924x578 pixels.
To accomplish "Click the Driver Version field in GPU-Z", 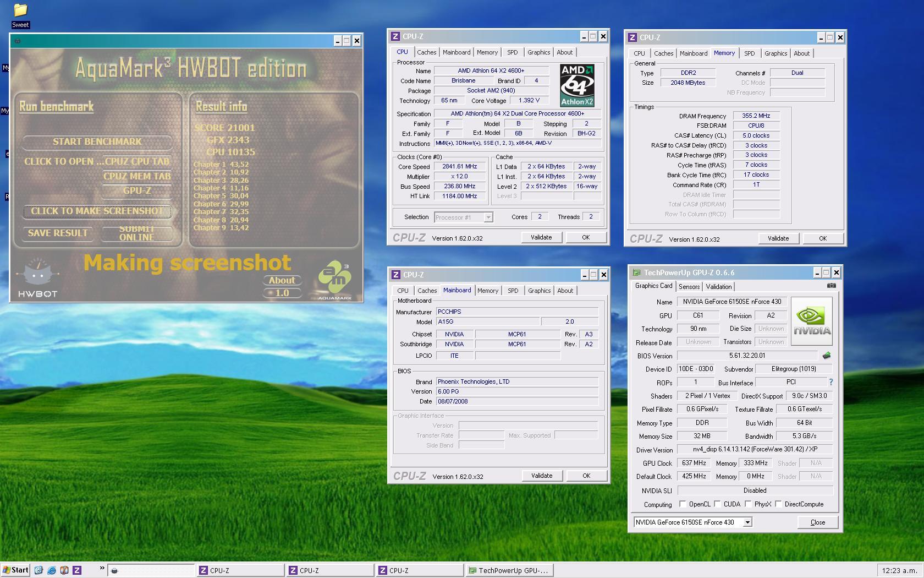I will click(x=755, y=449).
